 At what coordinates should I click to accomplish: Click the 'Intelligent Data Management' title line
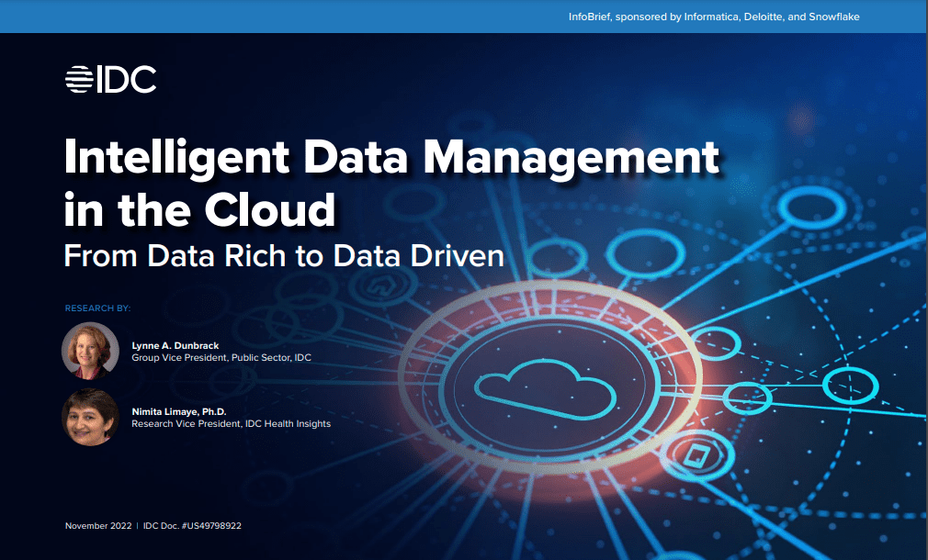(390, 156)
